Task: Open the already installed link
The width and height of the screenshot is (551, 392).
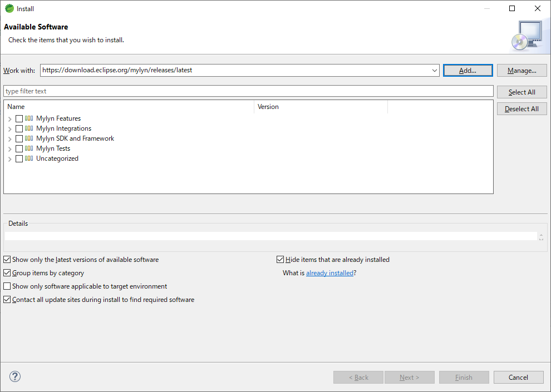Action: pyautogui.click(x=329, y=273)
